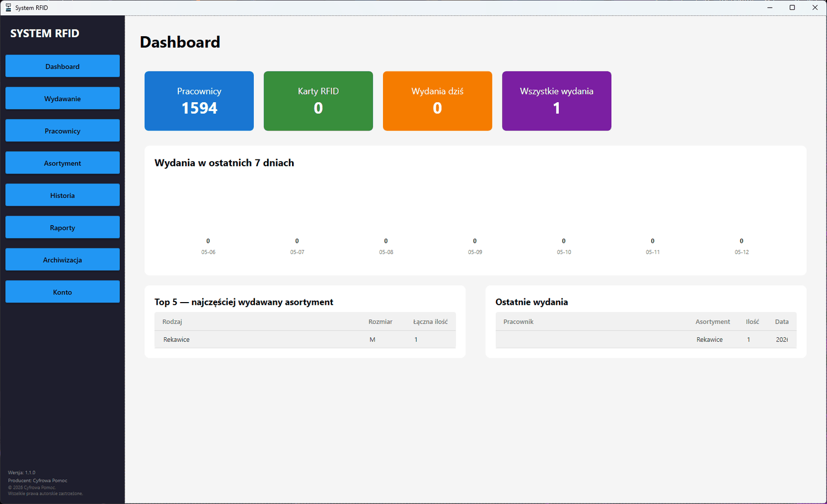Select the Rekawice row in Top 5 table
The image size is (827, 504).
(x=305, y=339)
